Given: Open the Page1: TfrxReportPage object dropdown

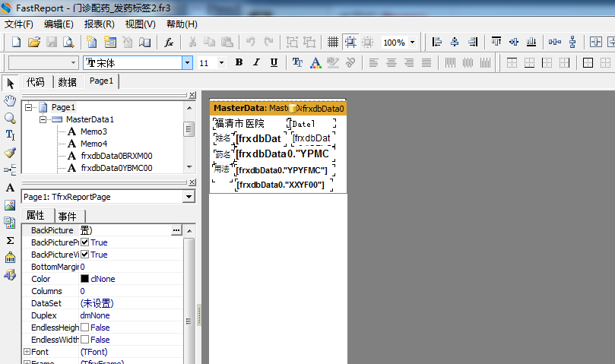Looking at the screenshot, I should [x=189, y=197].
